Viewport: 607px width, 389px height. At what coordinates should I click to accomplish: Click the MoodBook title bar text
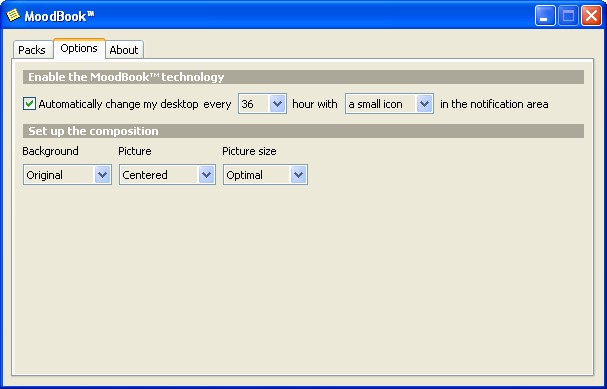tap(59, 16)
